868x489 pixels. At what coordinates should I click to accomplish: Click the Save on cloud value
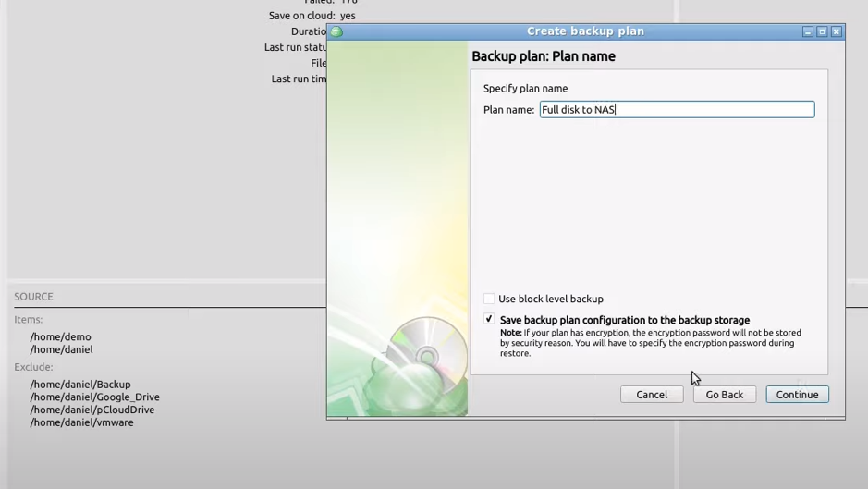(348, 16)
